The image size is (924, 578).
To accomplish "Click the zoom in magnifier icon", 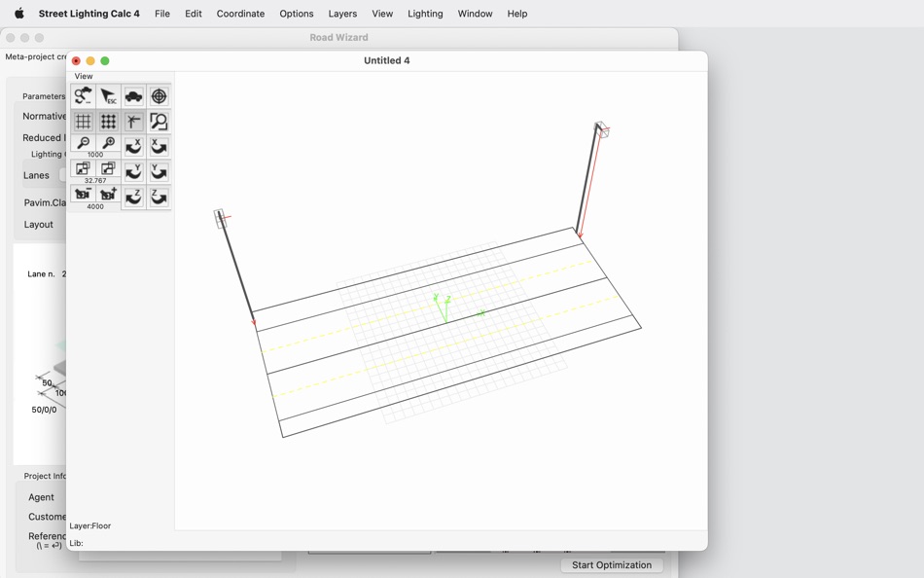I will 108,143.
